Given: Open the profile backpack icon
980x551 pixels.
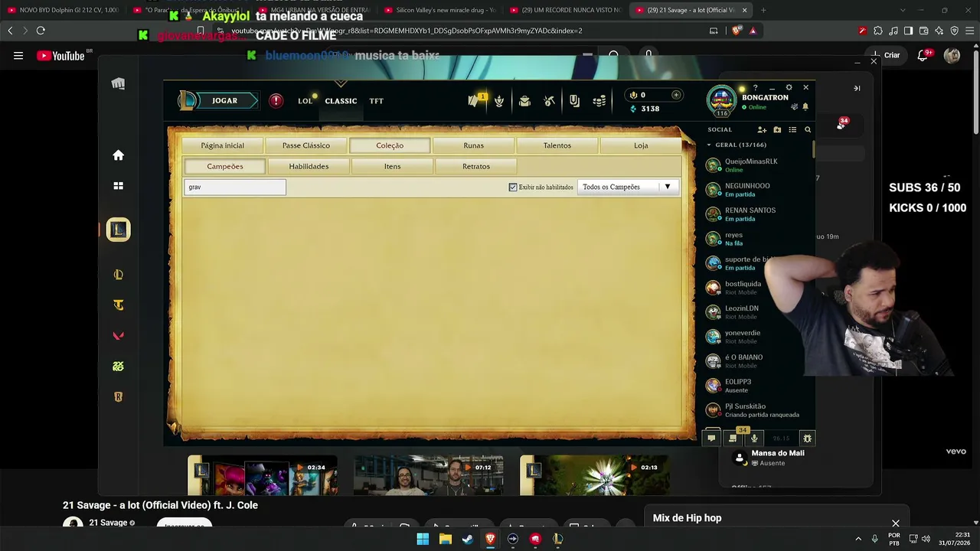Looking at the screenshot, I should pos(524,101).
